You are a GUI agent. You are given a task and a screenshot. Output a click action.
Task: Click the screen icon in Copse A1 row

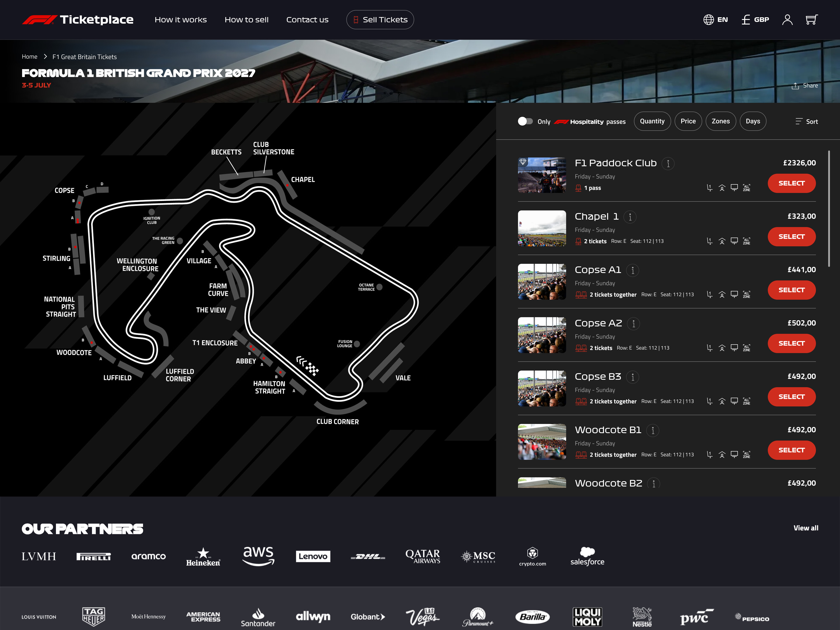click(x=734, y=294)
